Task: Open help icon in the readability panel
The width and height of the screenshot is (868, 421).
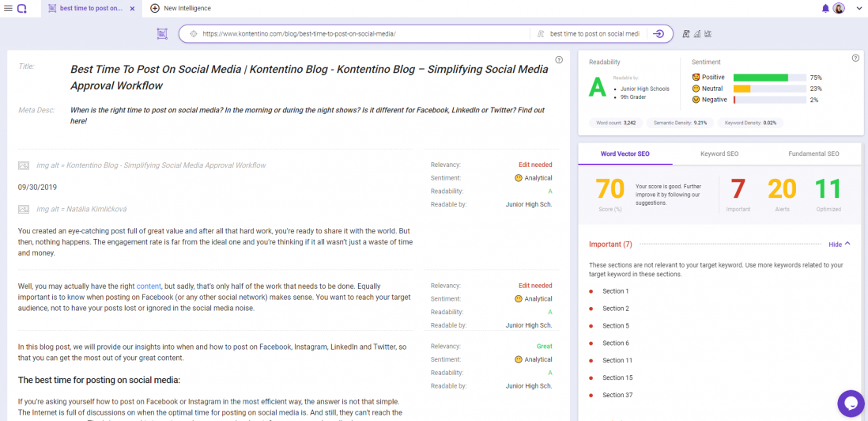Action: point(855,58)
